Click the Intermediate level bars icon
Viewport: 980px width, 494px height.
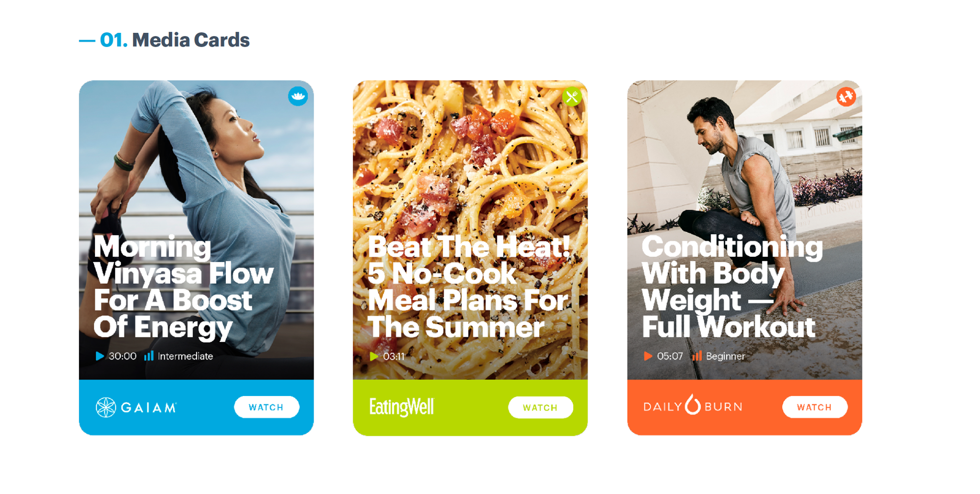pyautogui.click(x=148, y=356)
